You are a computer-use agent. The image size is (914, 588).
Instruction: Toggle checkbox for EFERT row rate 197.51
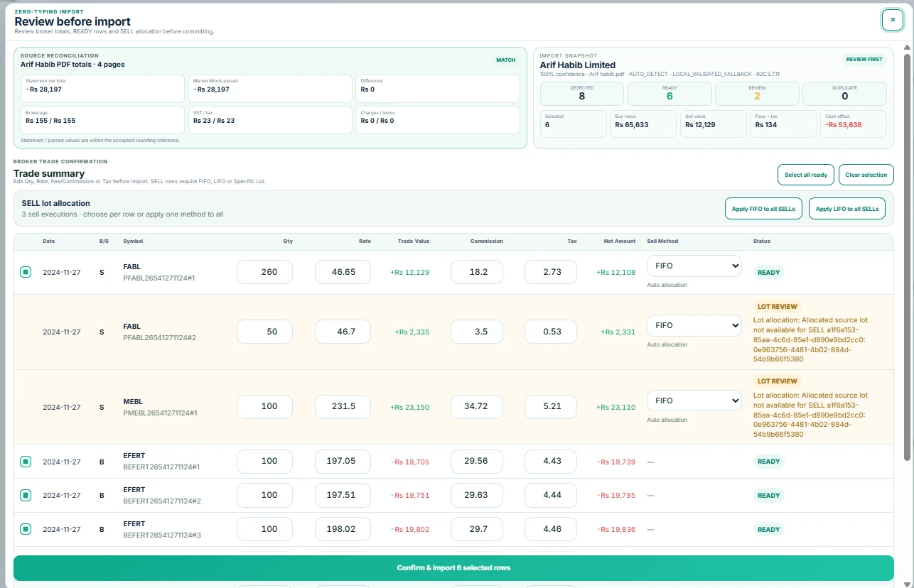click(x=26, y=495)
